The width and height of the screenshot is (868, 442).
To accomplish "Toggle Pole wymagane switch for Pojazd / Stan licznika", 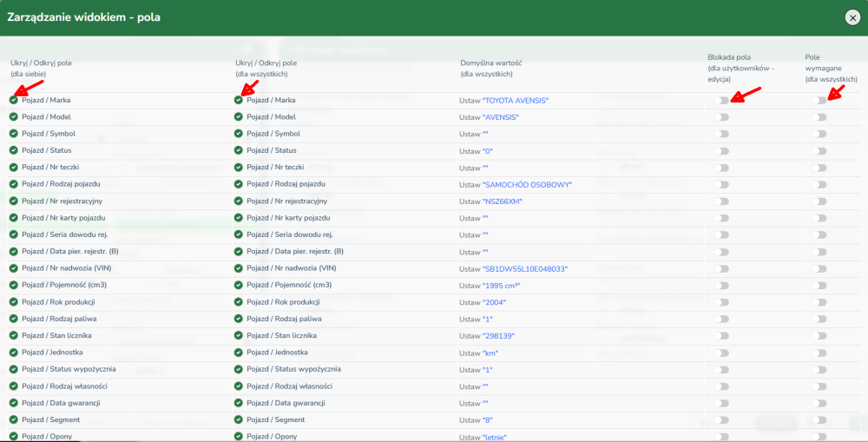I will click(819, 336).
